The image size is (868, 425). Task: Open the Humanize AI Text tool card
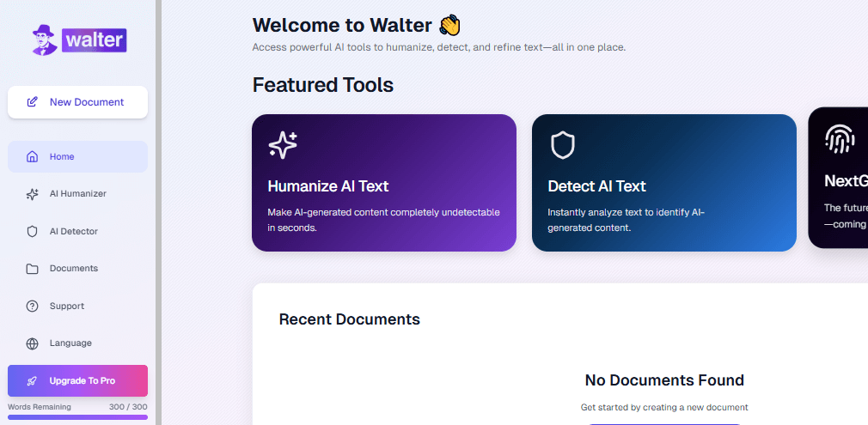384,183
